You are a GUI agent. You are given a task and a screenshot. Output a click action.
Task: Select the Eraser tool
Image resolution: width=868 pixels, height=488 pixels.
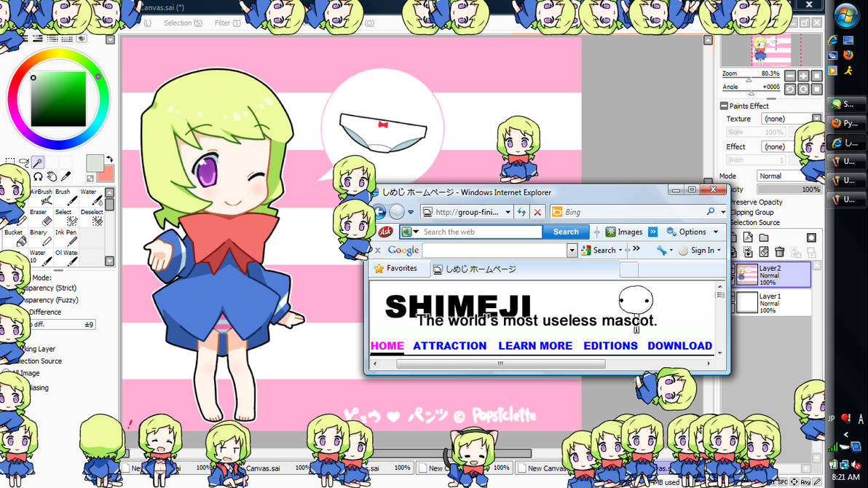pos(41,219)
